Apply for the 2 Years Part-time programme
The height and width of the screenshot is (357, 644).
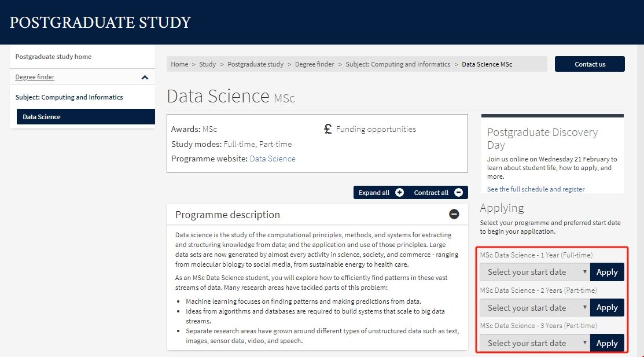coord(607,308)
